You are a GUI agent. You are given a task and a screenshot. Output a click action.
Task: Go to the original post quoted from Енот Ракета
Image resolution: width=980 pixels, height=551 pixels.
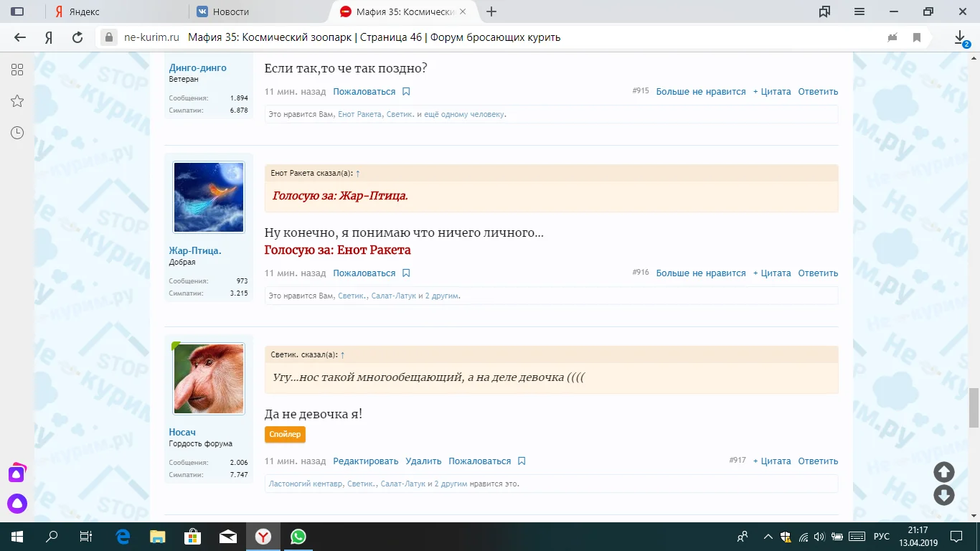pyautogui.click(x=358, y=174)
